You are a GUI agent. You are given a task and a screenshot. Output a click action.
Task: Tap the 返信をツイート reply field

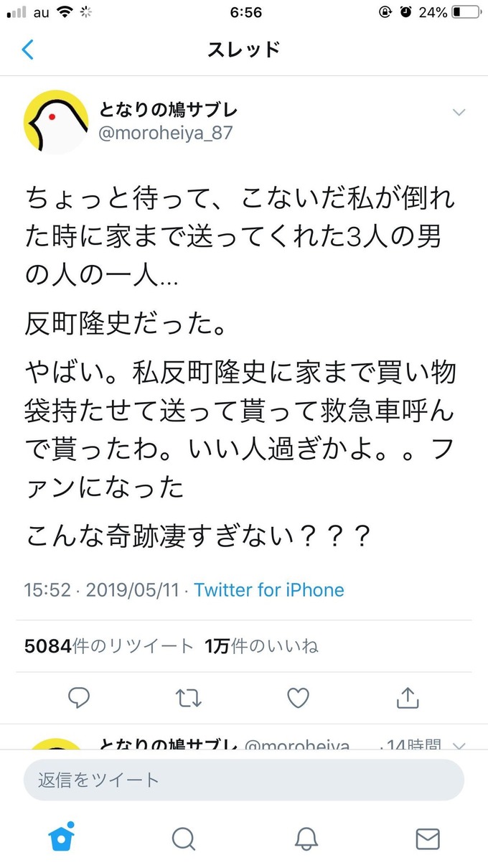pyautogui.click(x=244, y=780)
